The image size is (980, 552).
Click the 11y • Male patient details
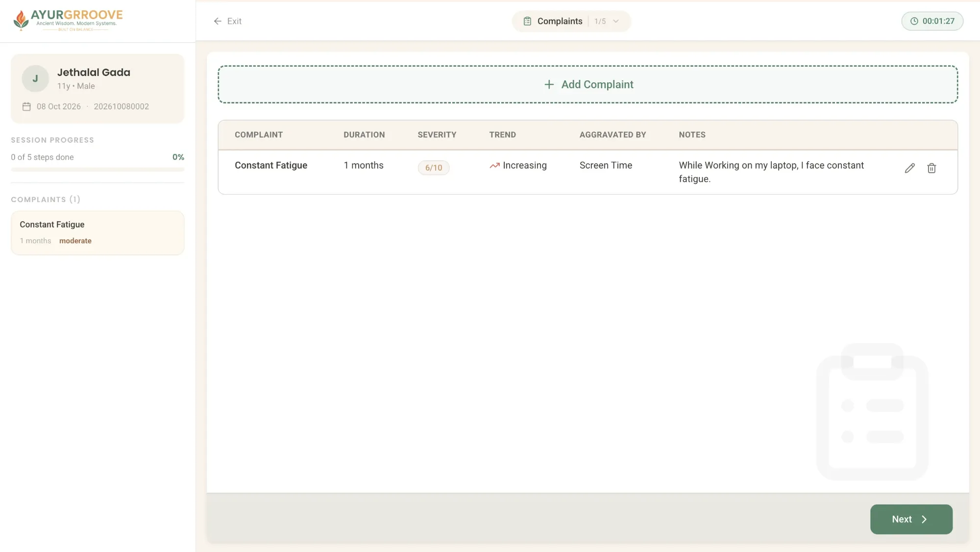pyautogui.click(x=76, y=86)
